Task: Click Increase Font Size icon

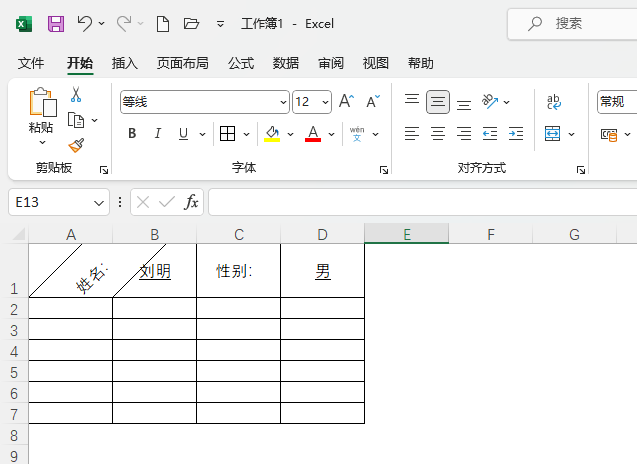Action: [347, 101]
